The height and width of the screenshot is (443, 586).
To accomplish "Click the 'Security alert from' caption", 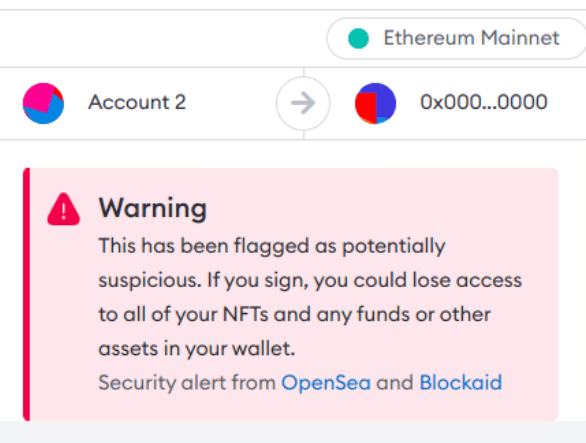I will tap(187, 383).
